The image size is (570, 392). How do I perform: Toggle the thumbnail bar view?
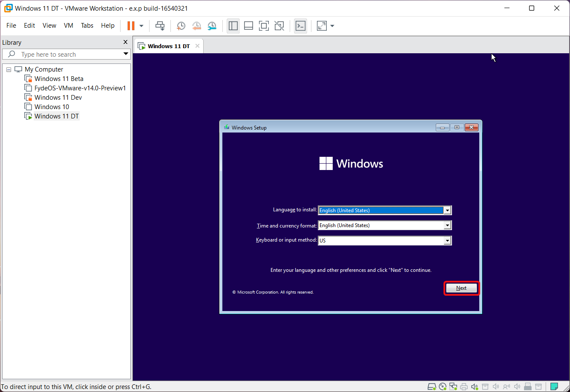coord(248,26)
